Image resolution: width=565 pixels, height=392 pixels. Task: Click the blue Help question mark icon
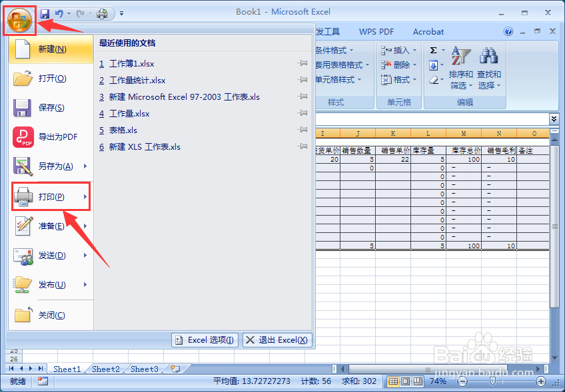click(508, 32)
